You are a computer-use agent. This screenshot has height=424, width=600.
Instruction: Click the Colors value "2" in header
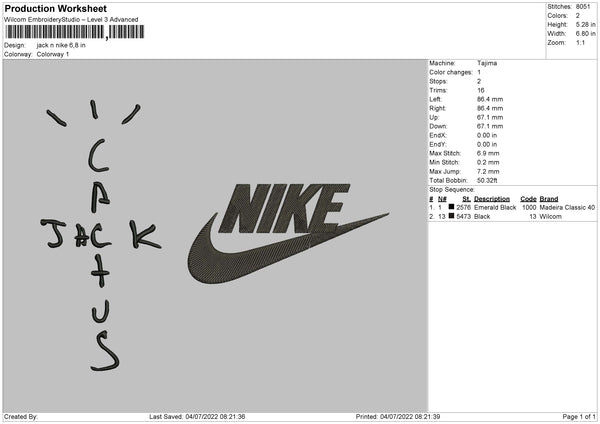(577, 16)
